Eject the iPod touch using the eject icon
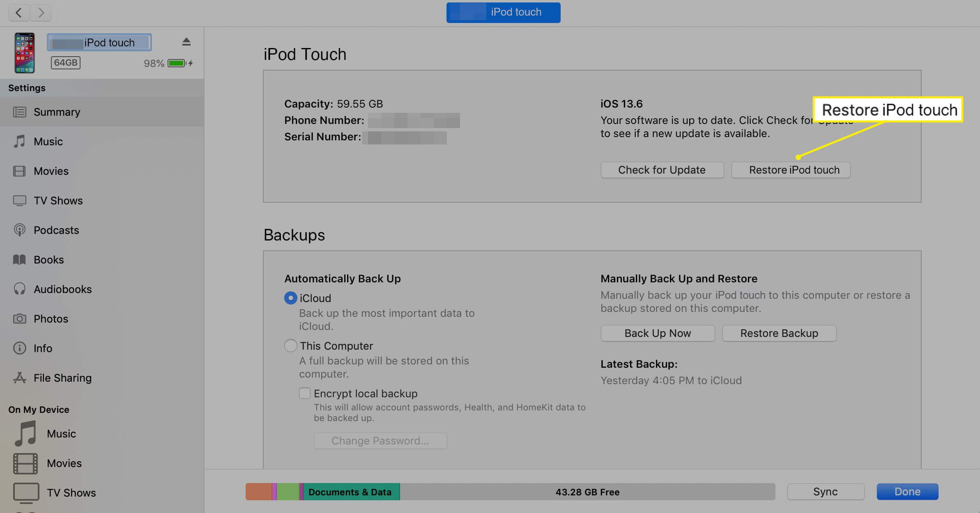 tap(186, 41)
